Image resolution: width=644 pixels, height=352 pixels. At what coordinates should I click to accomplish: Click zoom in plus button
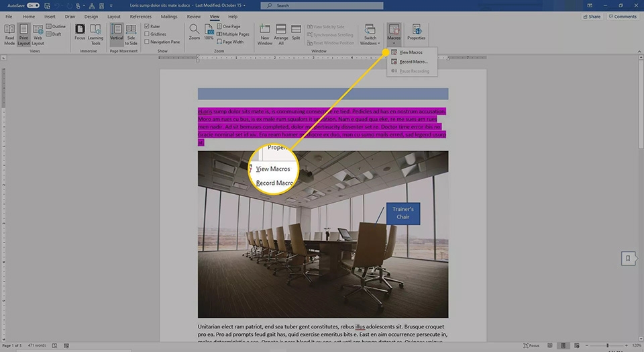click(x=627, y=346)
